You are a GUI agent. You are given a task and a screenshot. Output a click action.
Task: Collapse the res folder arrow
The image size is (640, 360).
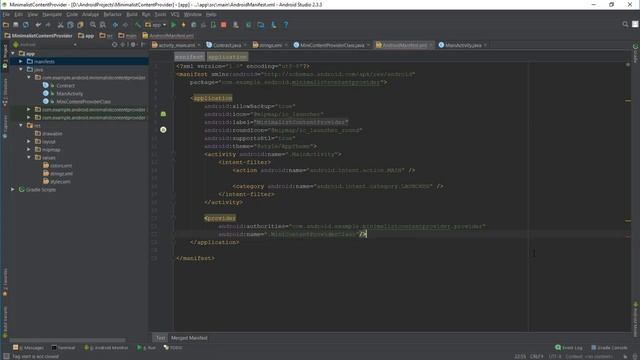tap(21, 125)
